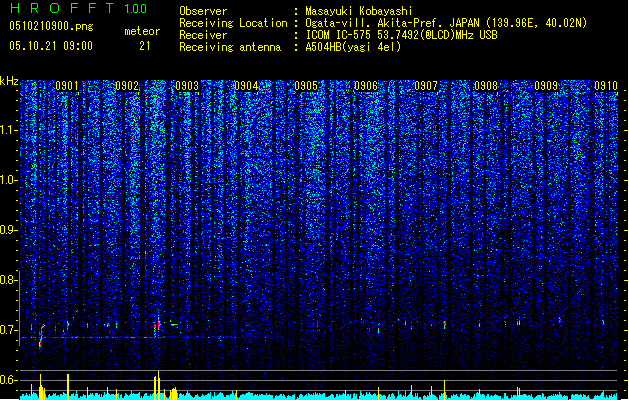The width and height of the screenshot is (629, 400).
Task: Click the 0.9 kHz axis tick label
Action: (x=9, y=230)
